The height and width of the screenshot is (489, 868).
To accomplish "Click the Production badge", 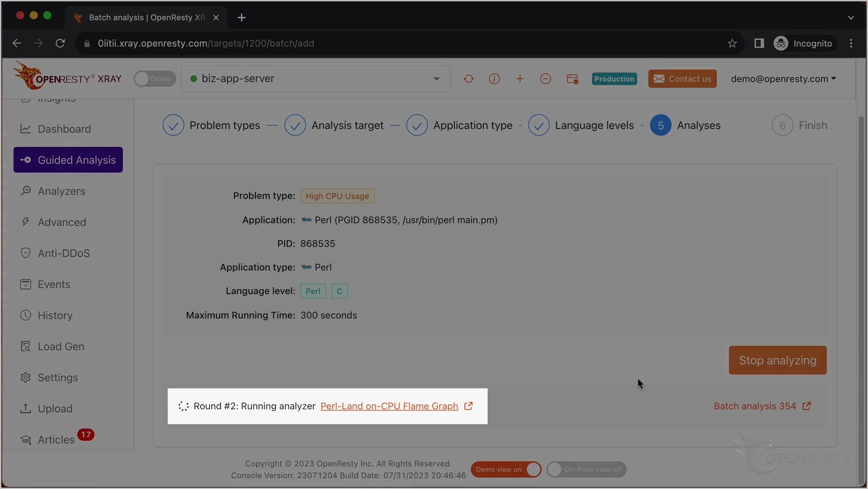I will tap(614, 79).
